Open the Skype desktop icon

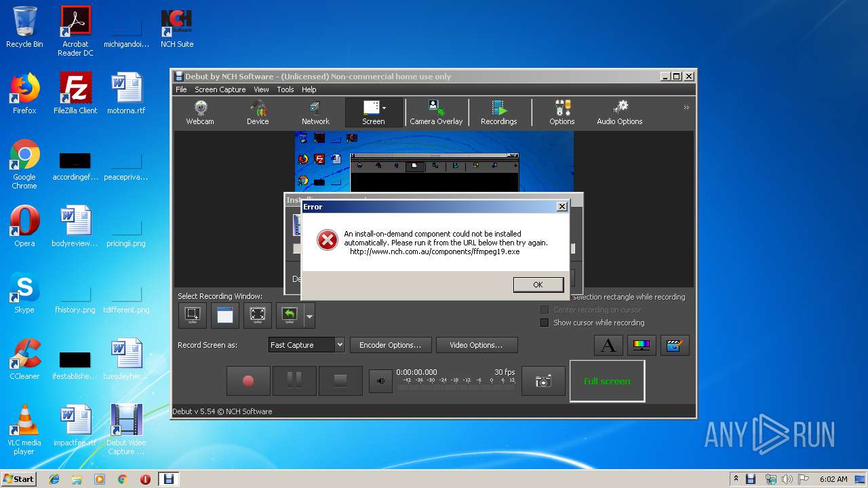tap(24, 293)
